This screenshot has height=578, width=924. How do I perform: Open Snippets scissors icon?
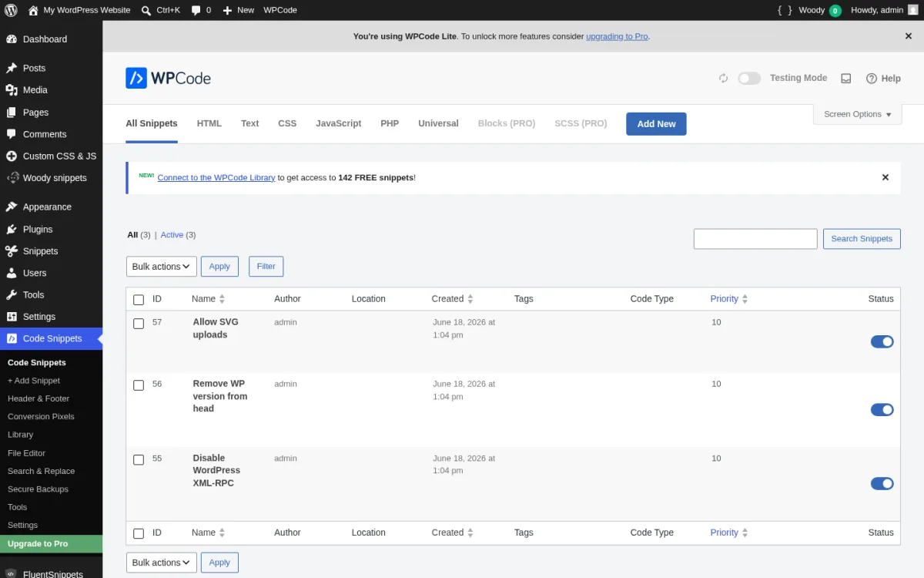tap(12, 251)
